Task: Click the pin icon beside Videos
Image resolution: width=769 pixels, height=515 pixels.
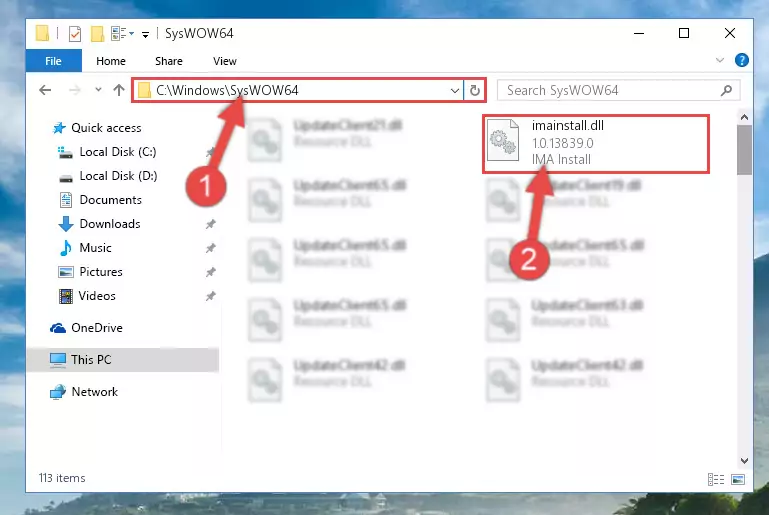Action: pyautogui.click(x=210, y=296)
